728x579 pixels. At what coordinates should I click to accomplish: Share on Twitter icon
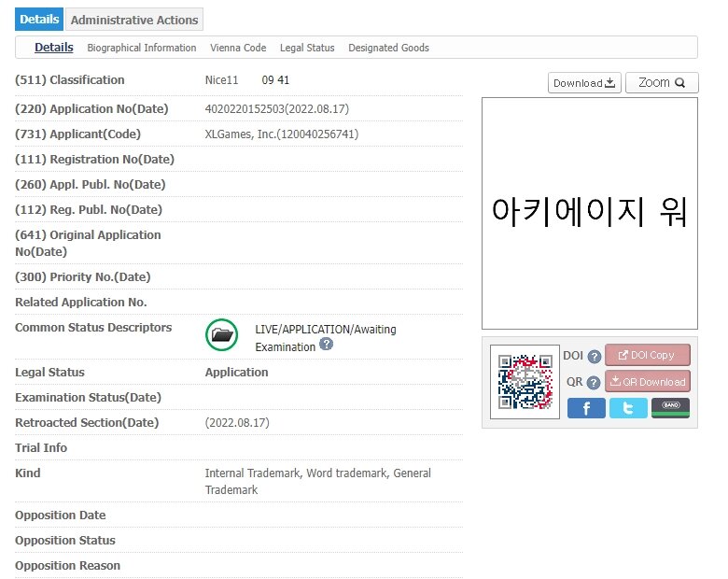coord(628,408)
